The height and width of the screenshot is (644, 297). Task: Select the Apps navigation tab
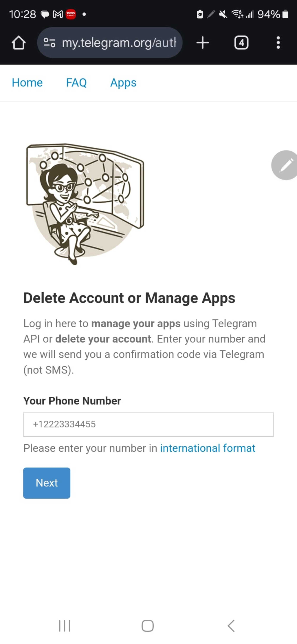pyautogui.click(x=123, y=82)
